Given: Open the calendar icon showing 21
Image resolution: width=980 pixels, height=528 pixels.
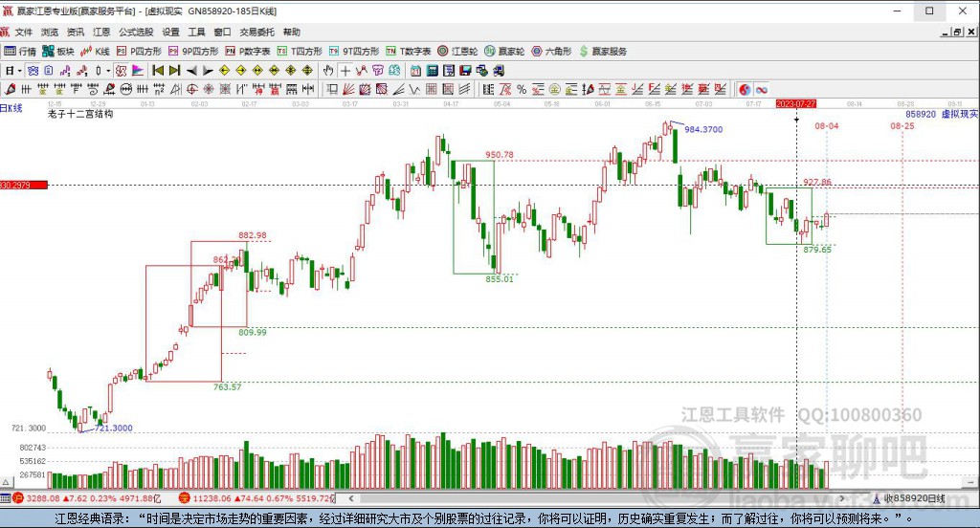Looking at the screenshot, I should pyautogui.click(x=415, y=71).
